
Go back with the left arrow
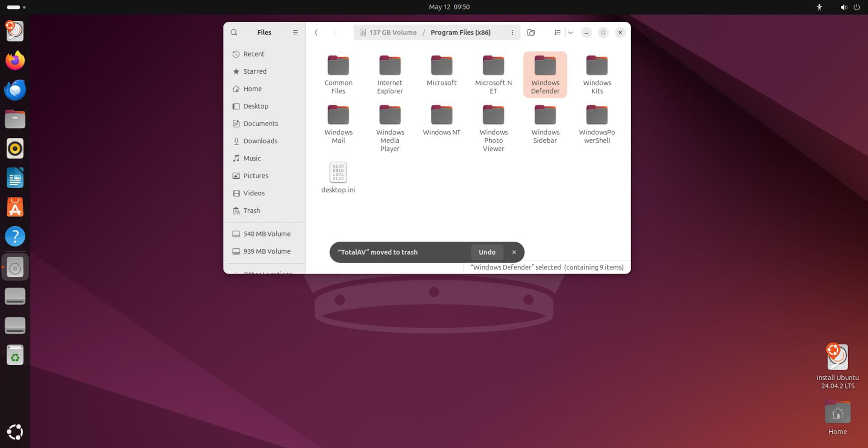316,33
